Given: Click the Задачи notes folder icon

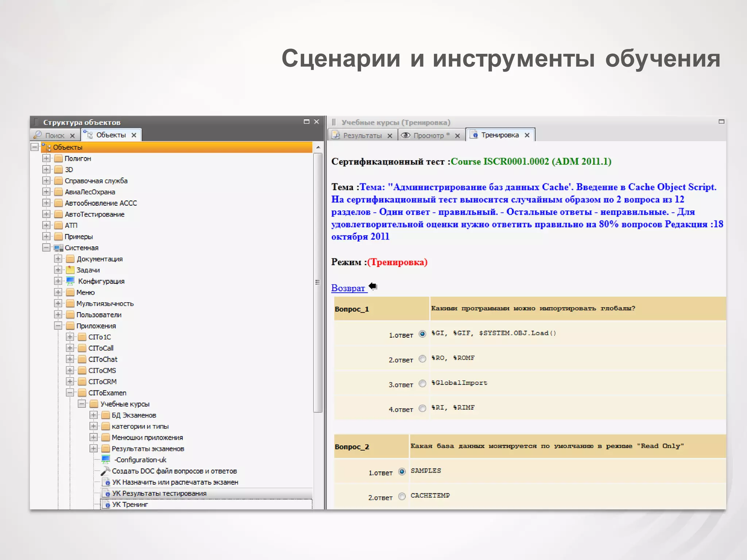Looking at the screenshot, I should [x=70, y=270].
